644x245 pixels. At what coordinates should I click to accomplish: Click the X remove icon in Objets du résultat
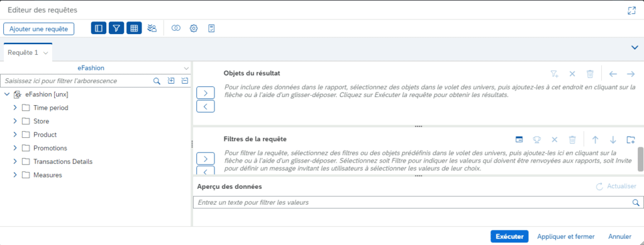tap(572, 74)
